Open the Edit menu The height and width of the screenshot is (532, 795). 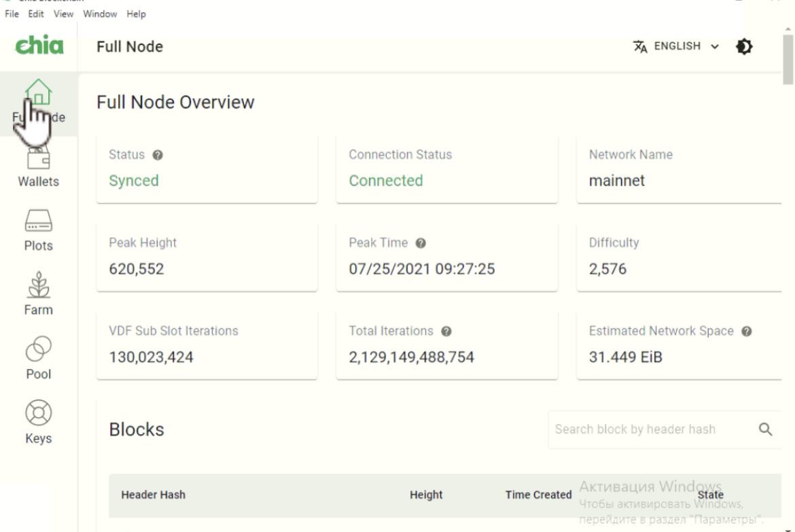pyautogui.click(x=35, y=14)
